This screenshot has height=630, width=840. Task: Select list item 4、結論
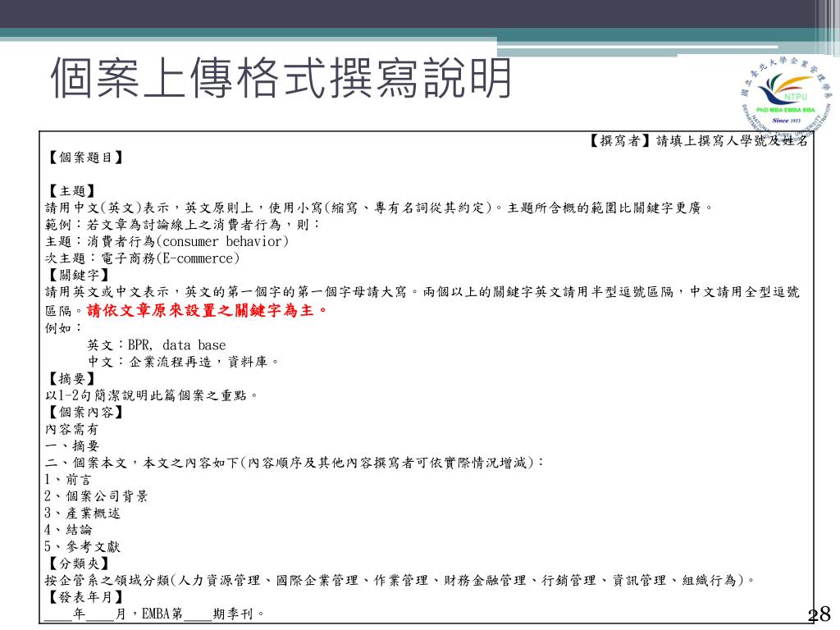click(69, 530)
